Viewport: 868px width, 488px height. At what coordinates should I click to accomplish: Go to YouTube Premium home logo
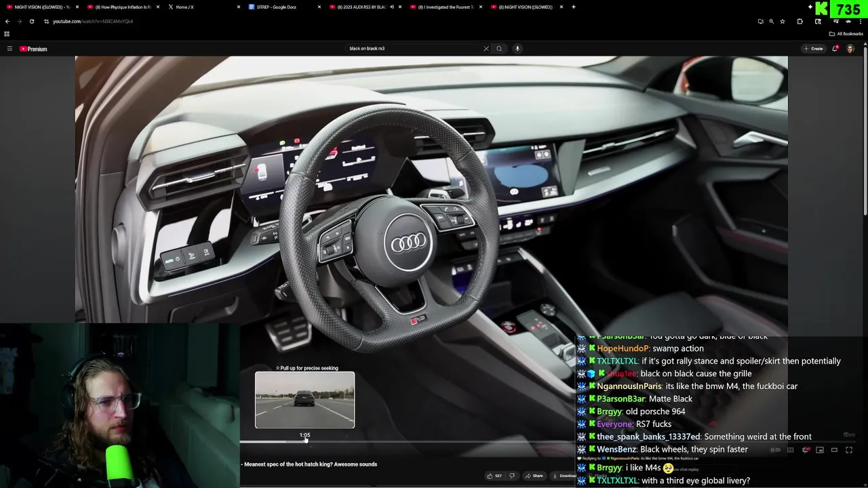[x=33, y=49]
